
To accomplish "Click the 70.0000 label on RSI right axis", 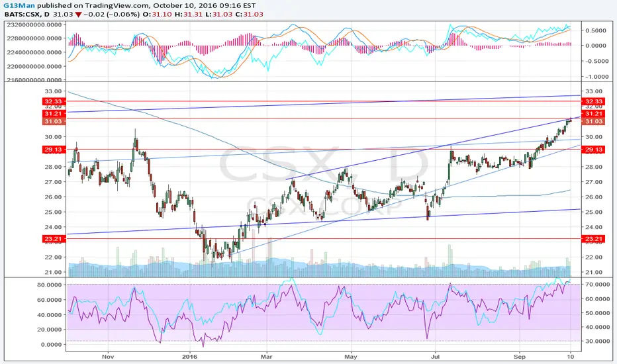I will pos(597,284).
